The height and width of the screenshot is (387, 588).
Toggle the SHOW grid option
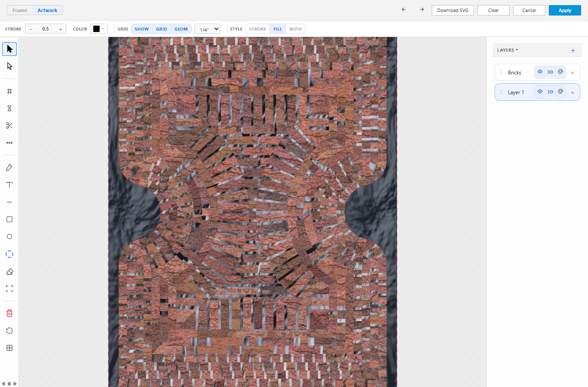pos(142,29)
